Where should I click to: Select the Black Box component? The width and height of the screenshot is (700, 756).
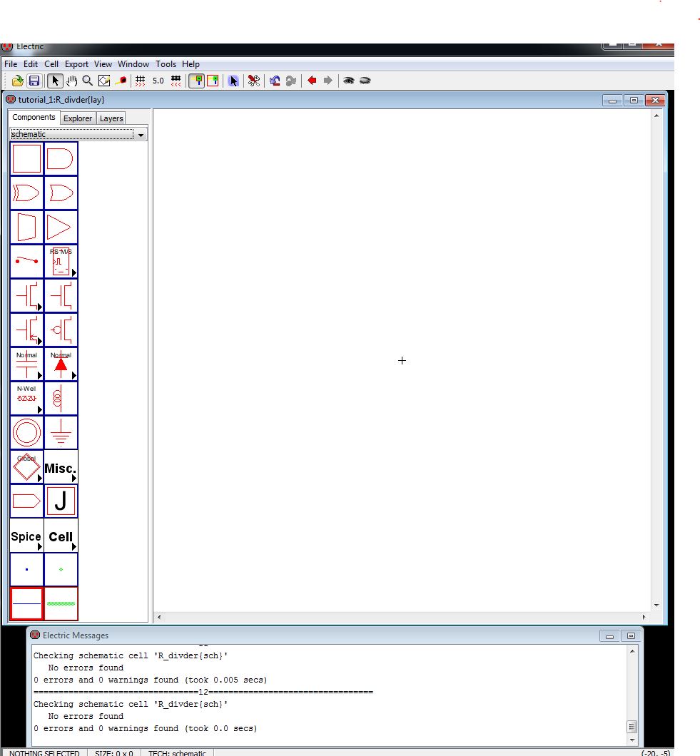click(26, 158)
